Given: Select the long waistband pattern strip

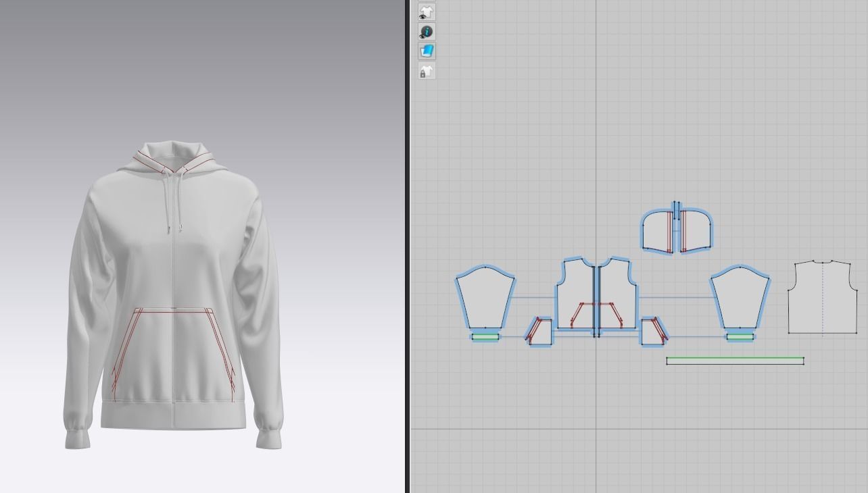Looking at the screenshot, I should click(x=735, y=361).
